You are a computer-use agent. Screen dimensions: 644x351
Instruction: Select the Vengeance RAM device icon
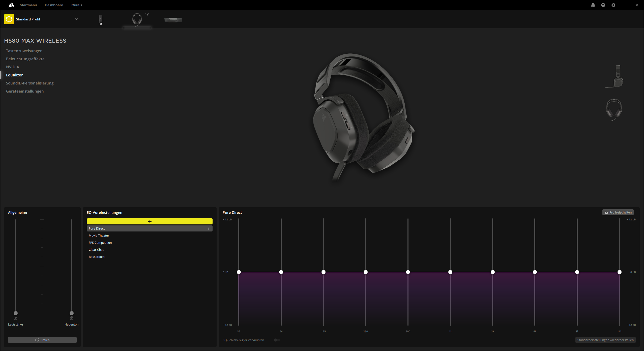(x=173, y=20)
